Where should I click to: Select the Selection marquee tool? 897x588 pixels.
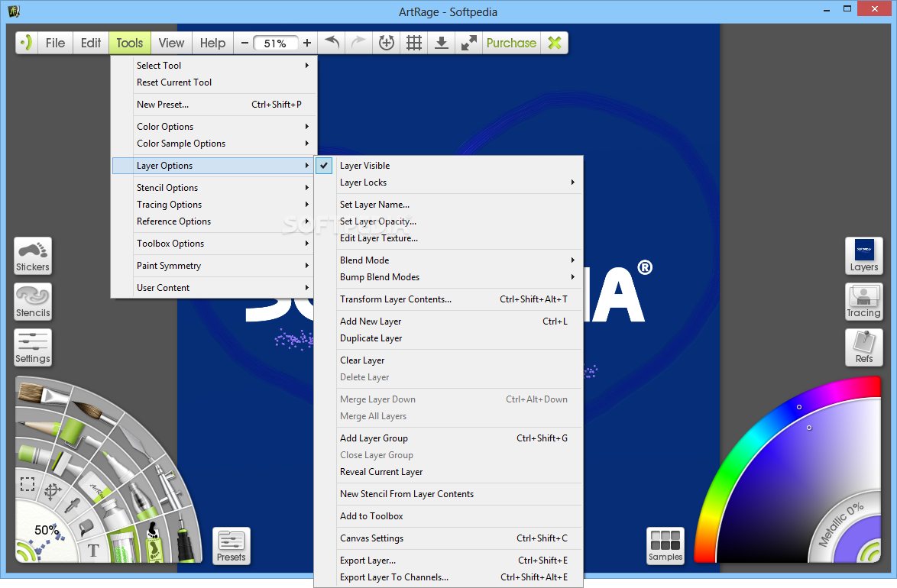pos(28,484)
